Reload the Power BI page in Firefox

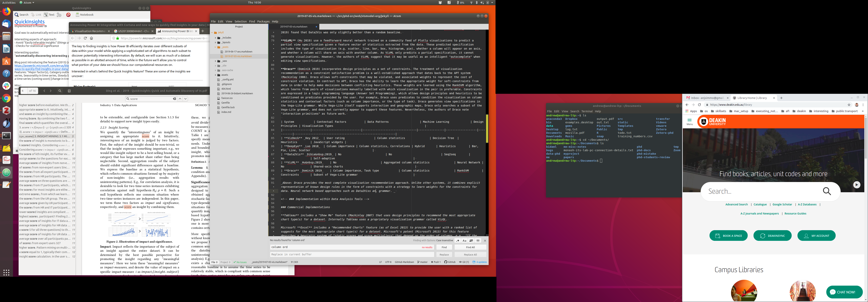tap(85, 38)
